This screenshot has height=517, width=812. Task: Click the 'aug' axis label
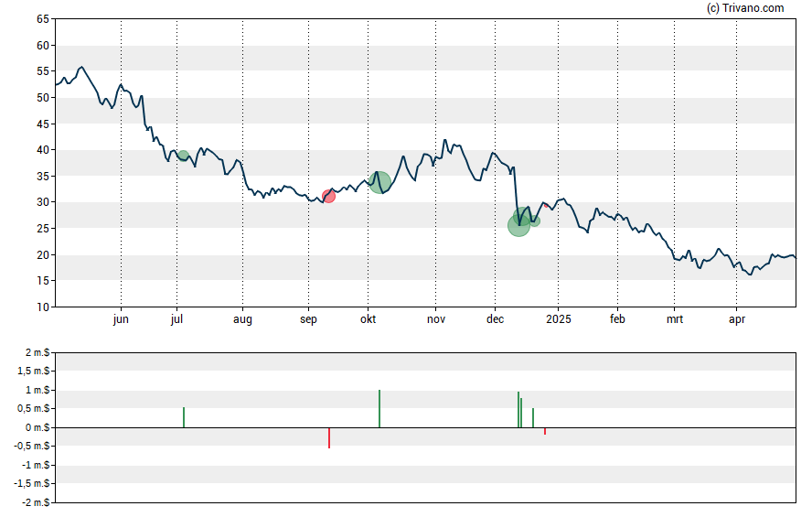(242, 319)
